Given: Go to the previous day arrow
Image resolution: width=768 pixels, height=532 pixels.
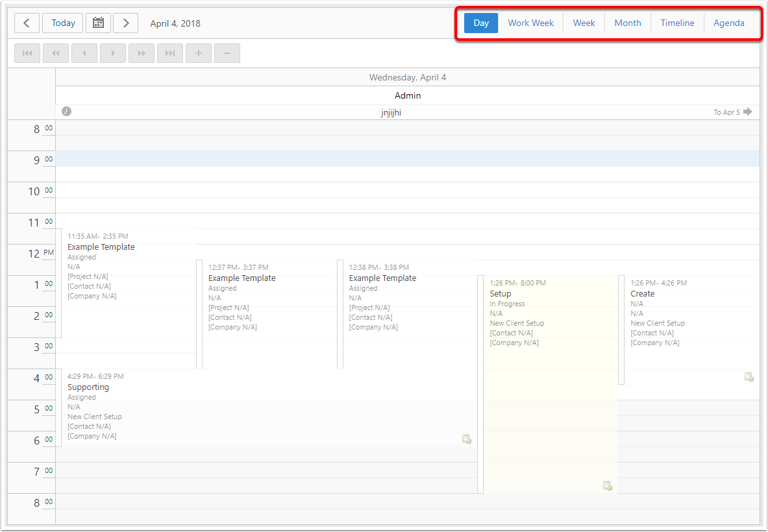Looking at the screenshot, I should pos(27,23).
